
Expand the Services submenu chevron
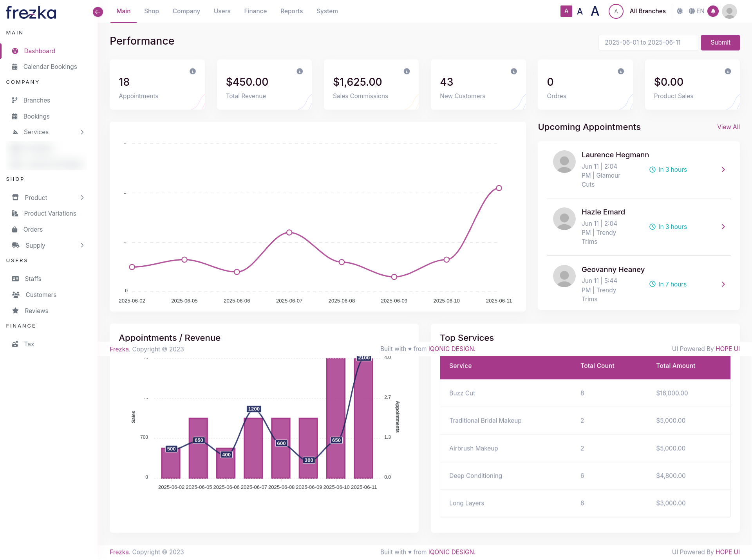coord(82,132)
